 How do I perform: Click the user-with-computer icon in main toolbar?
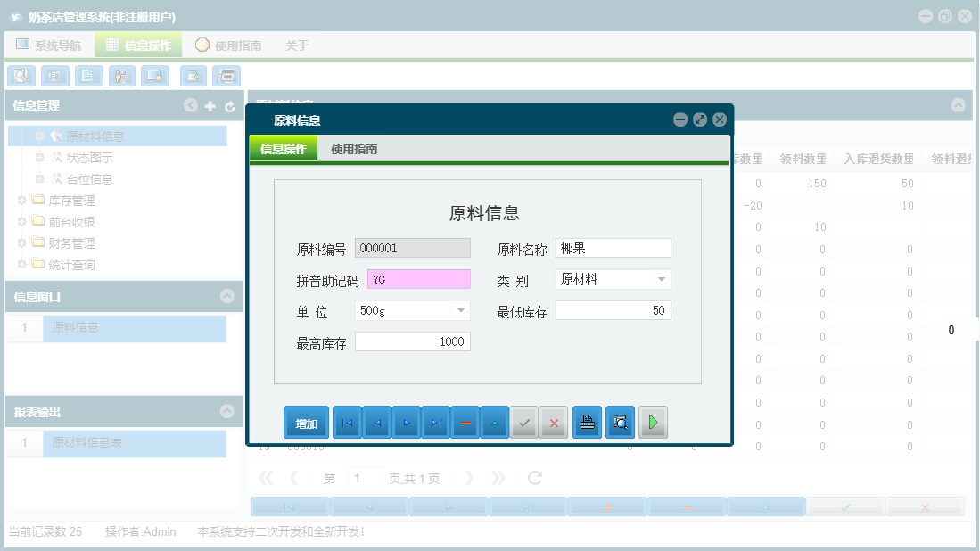tap(122, 76)
